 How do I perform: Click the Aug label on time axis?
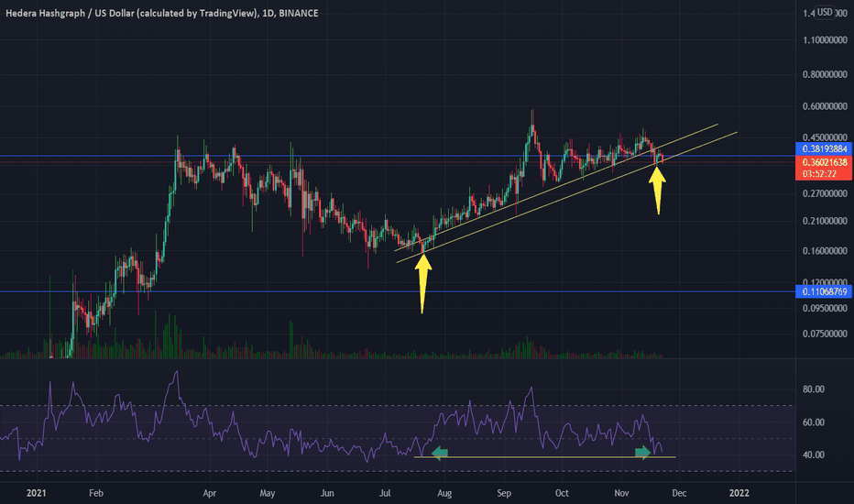coord(444,493)
